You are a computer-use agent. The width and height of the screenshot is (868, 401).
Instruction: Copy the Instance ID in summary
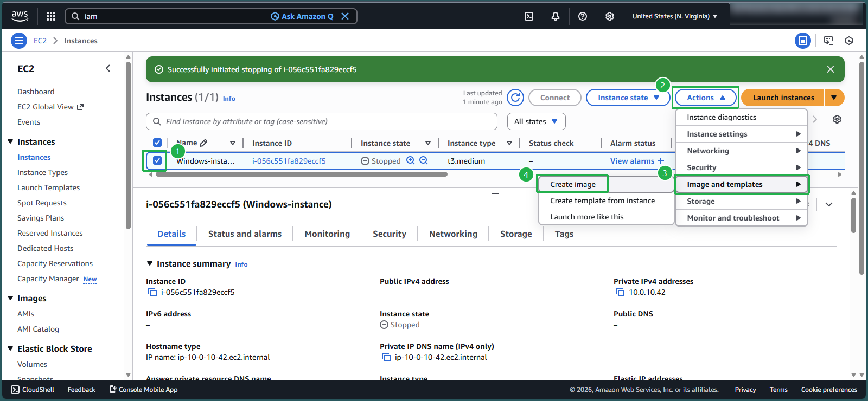coord(152,292)
